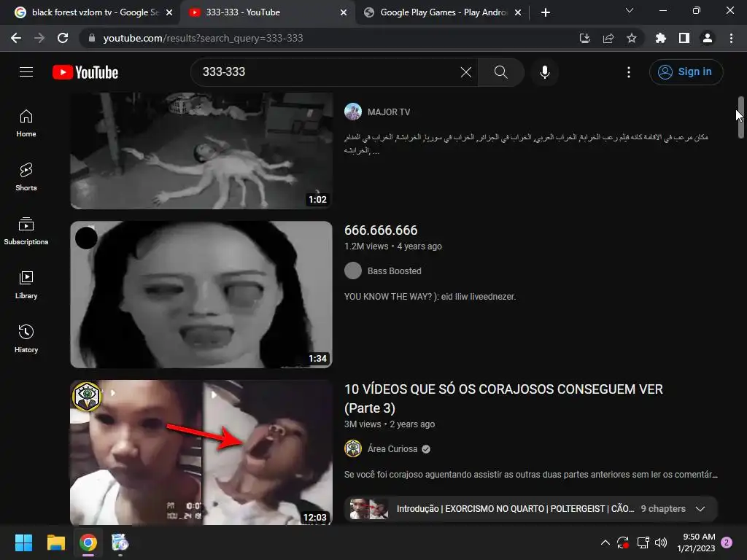747x560 pixels.
Task: Open Shorts in sidebar
Action: (26, 177)
